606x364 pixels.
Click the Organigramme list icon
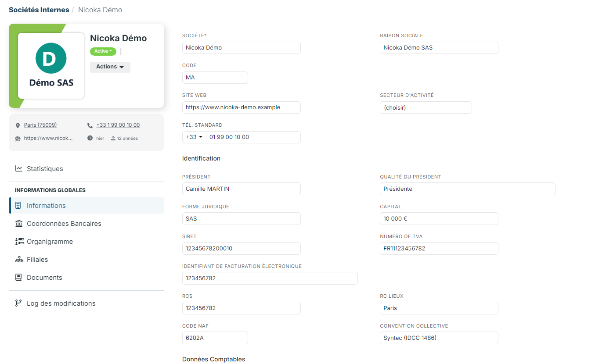point(19,241)
